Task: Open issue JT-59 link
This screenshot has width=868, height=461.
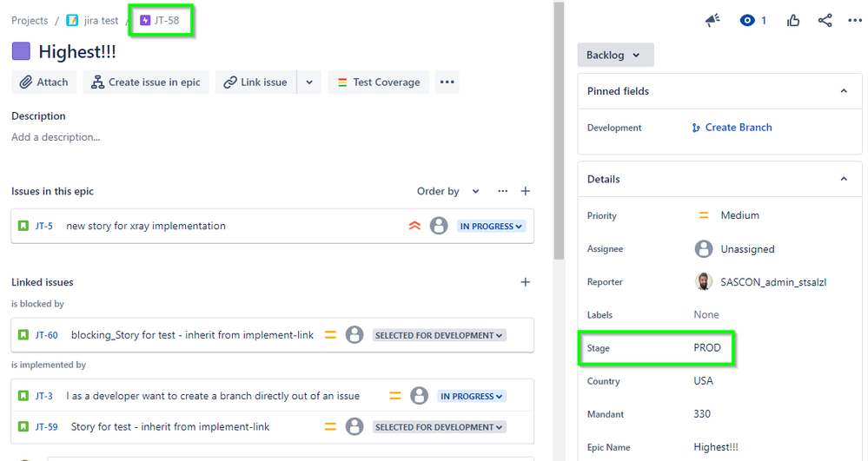Action: tap(47, 426)
